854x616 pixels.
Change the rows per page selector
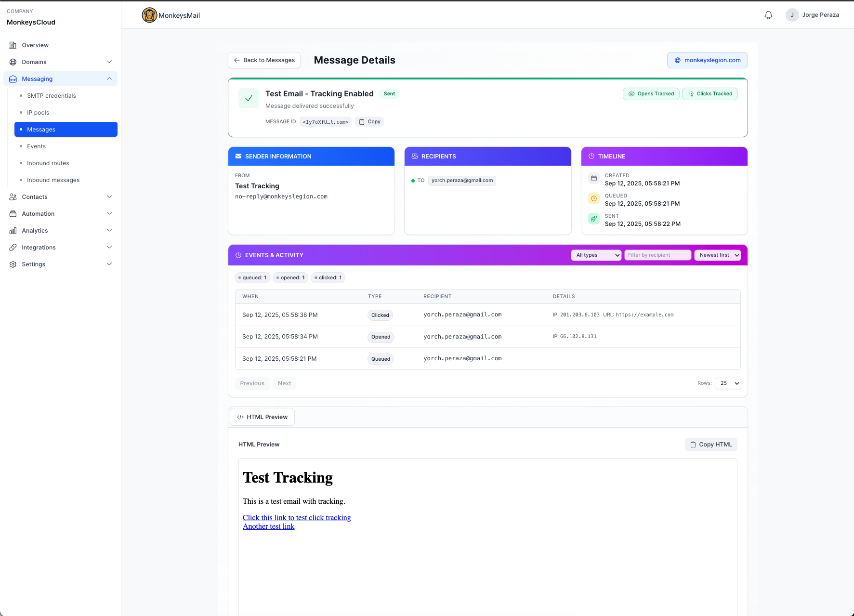[x=728, y=383]
